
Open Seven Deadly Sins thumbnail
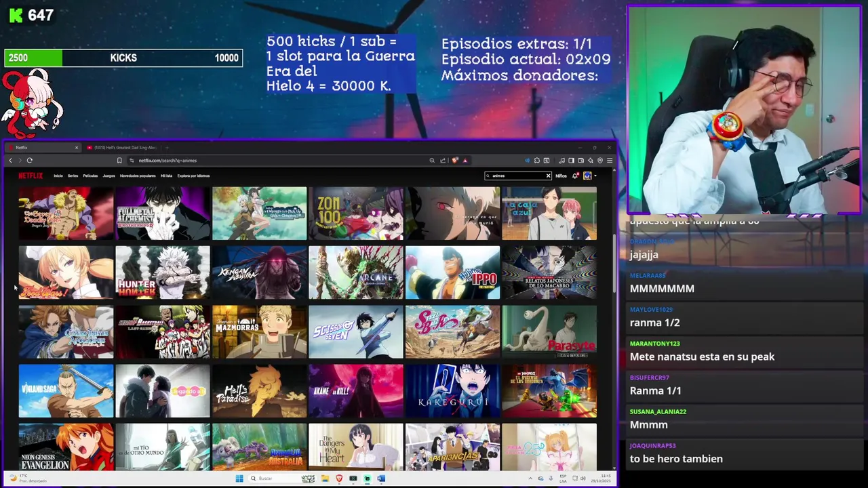tap(66, 213)
